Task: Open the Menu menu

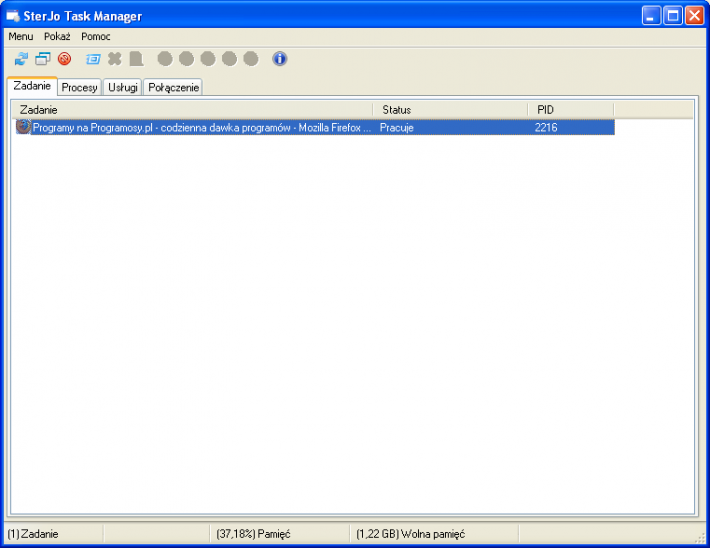Action: (x=21, y=36)
